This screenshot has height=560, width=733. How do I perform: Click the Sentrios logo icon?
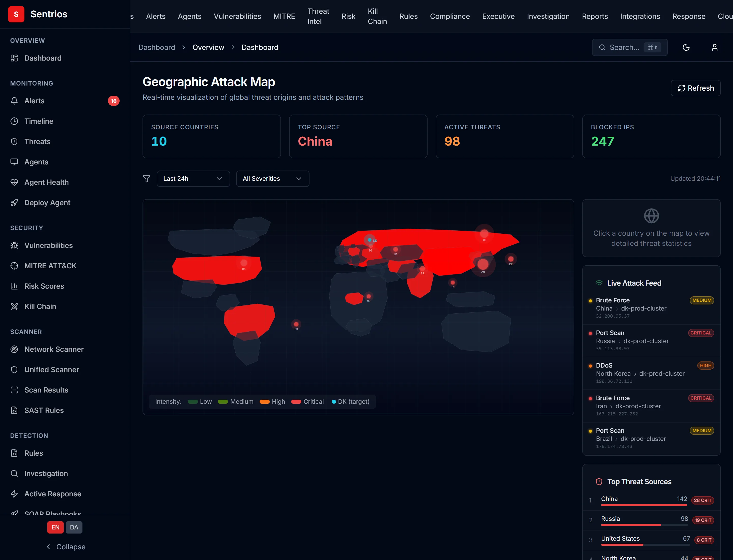tap(16, 14)
